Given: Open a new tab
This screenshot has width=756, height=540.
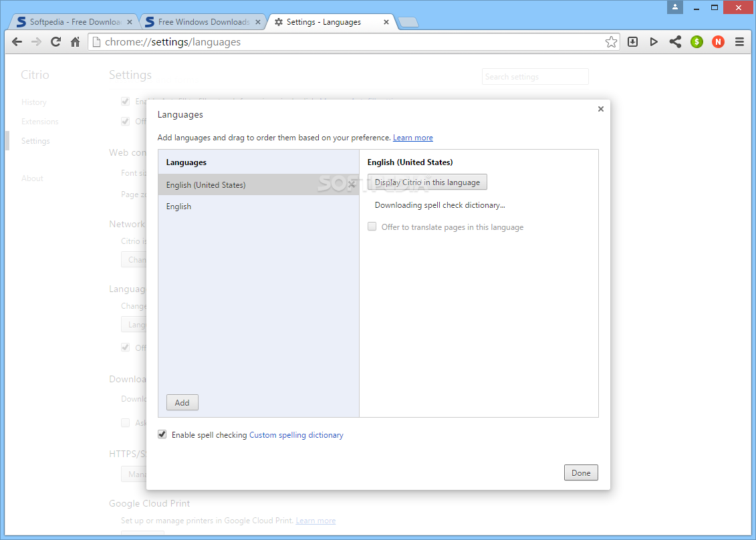Looking at the screenshot, I should [408, 22].
